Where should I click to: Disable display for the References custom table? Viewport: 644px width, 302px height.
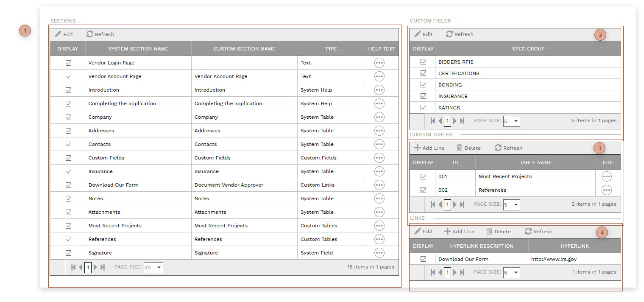[x=423, y=190]
